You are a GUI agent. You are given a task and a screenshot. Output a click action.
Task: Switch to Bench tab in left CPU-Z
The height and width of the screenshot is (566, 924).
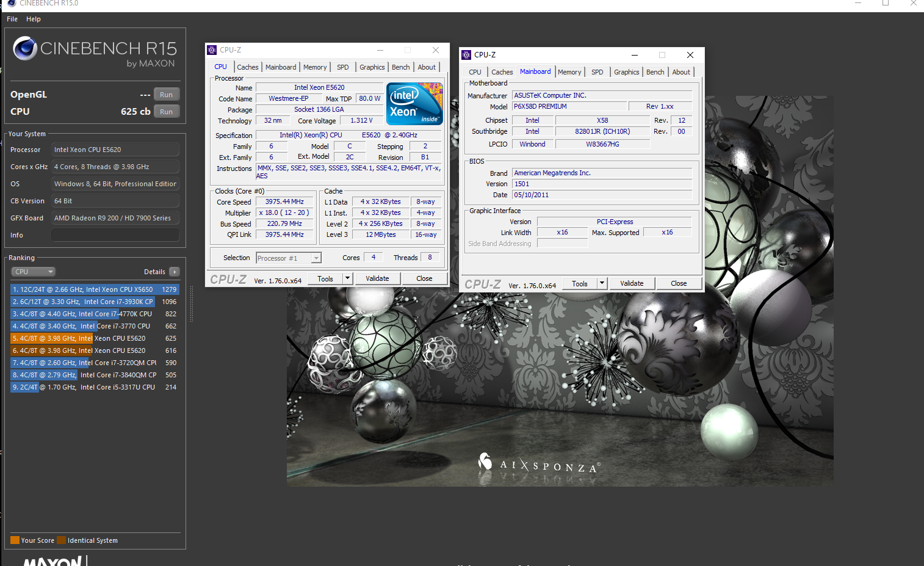point(401,67)
